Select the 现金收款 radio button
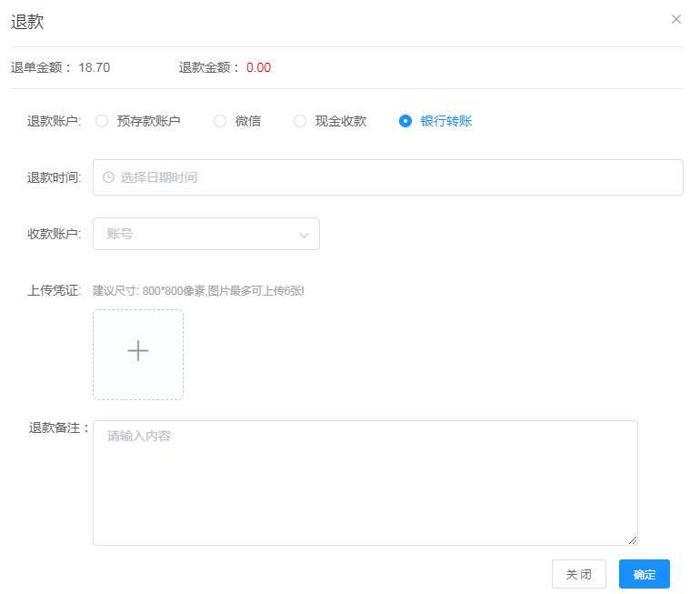This screenshot has width=700, height=594. pos(300,121)
